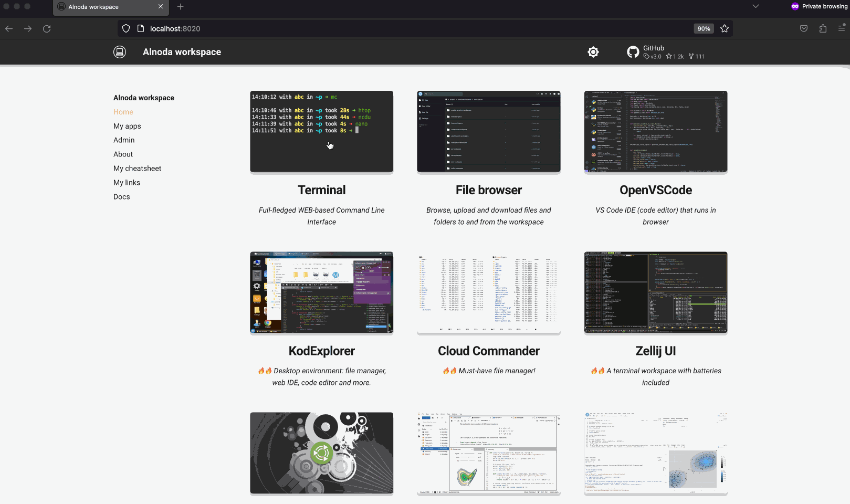Close the Alnoda workspace browser tab
This screenshot has width=850, height=504.
[x=161, y=7]
